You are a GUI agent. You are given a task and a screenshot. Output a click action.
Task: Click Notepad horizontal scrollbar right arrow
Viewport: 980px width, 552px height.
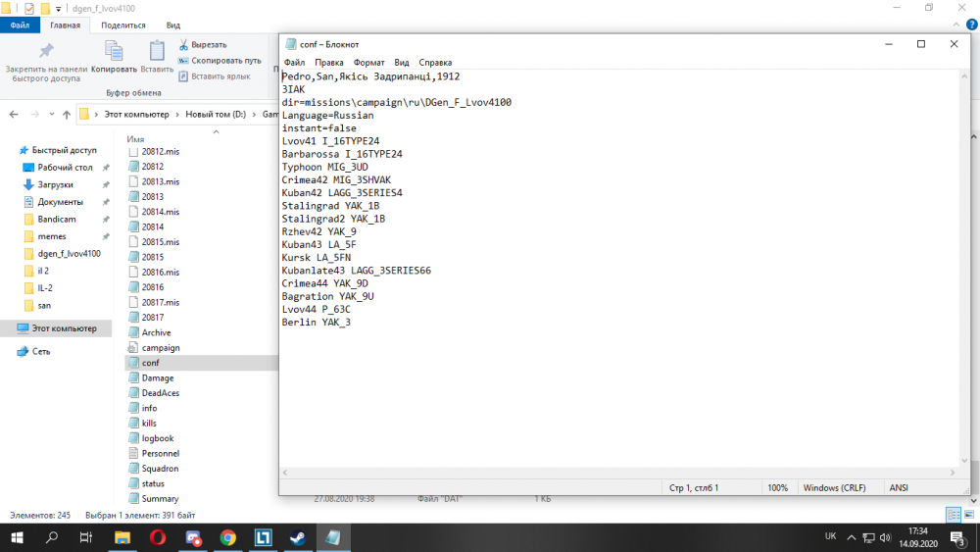[x=953, y=473]
